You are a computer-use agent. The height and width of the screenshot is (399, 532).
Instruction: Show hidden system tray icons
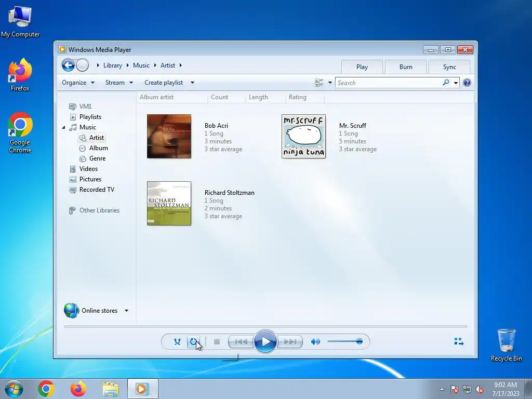point(442,389)
